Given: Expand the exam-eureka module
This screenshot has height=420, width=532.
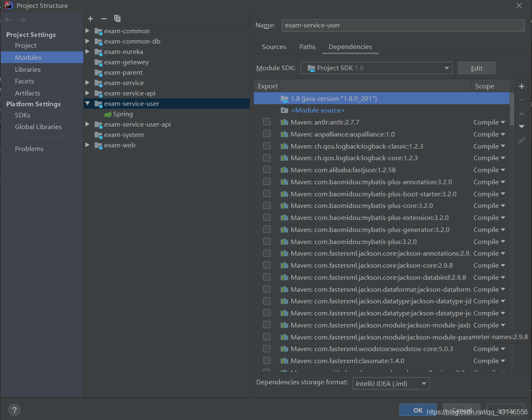Looking at the screenshot, I should [x=87, y=51].
